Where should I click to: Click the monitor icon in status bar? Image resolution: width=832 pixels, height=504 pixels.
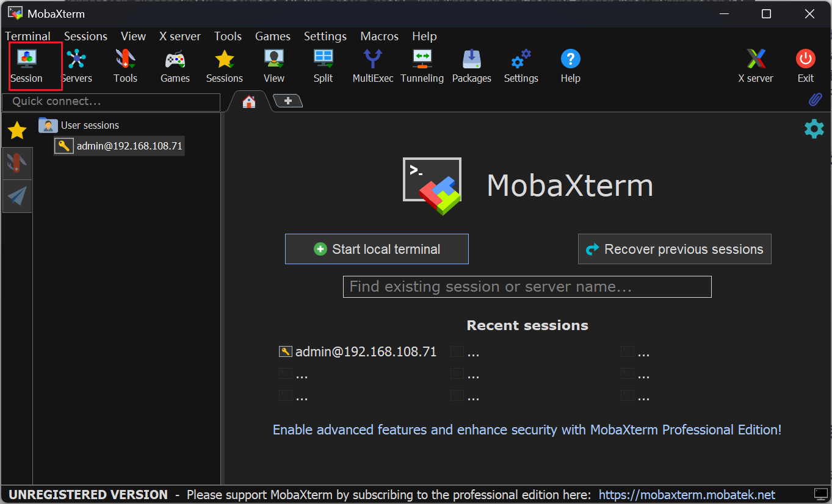(x=821, y=494)
